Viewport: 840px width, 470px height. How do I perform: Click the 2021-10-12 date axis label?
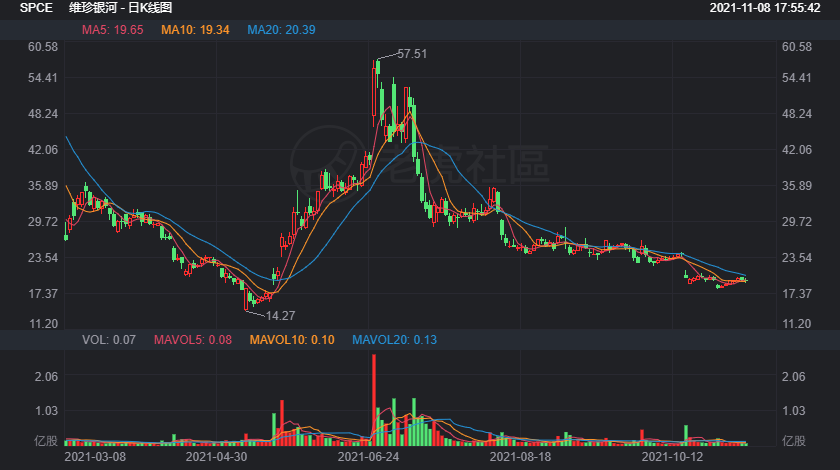click(x=672, y=457)
